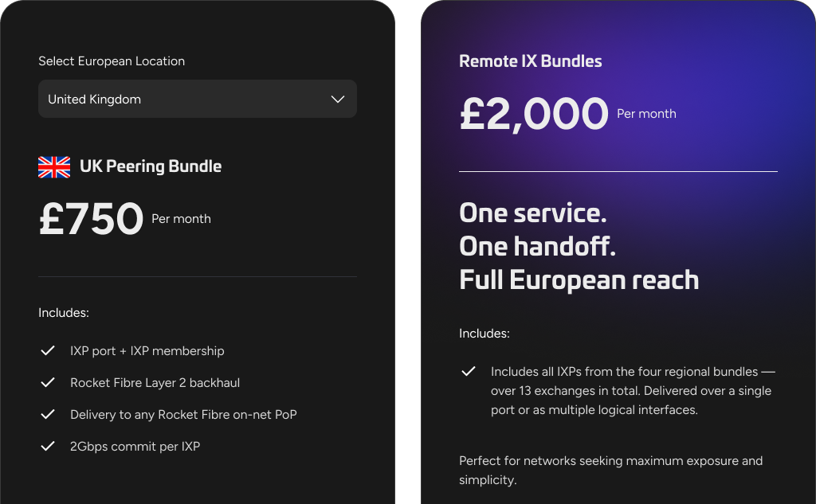This screenshot has width=816, height=504.
Task: Click the UK Peering Bundle heading
Action: click(x=151, y=166)
